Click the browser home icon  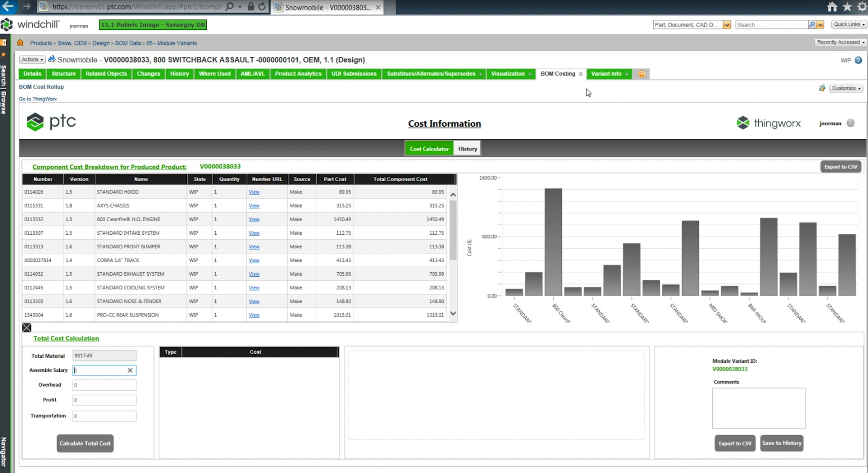(832, 7)
